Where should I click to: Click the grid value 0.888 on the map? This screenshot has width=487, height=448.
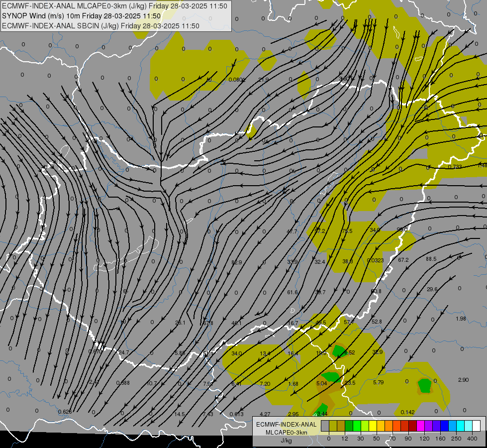click(x=123, y=383)
